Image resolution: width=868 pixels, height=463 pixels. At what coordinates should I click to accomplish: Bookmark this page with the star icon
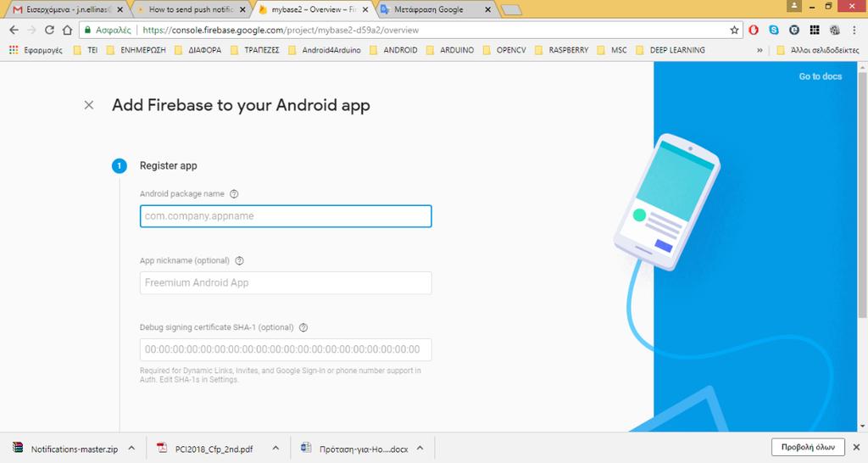pyautogui.click(x=734, y=30)
